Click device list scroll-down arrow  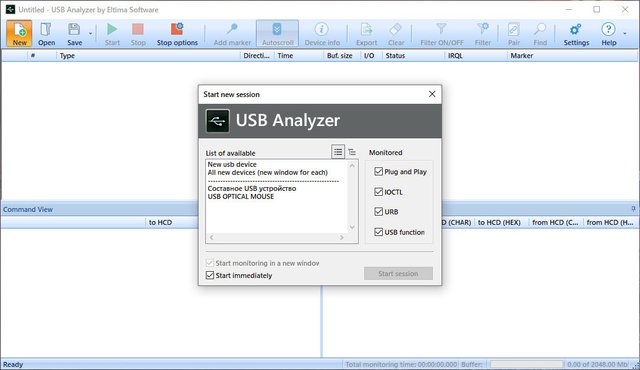point(352,228)
